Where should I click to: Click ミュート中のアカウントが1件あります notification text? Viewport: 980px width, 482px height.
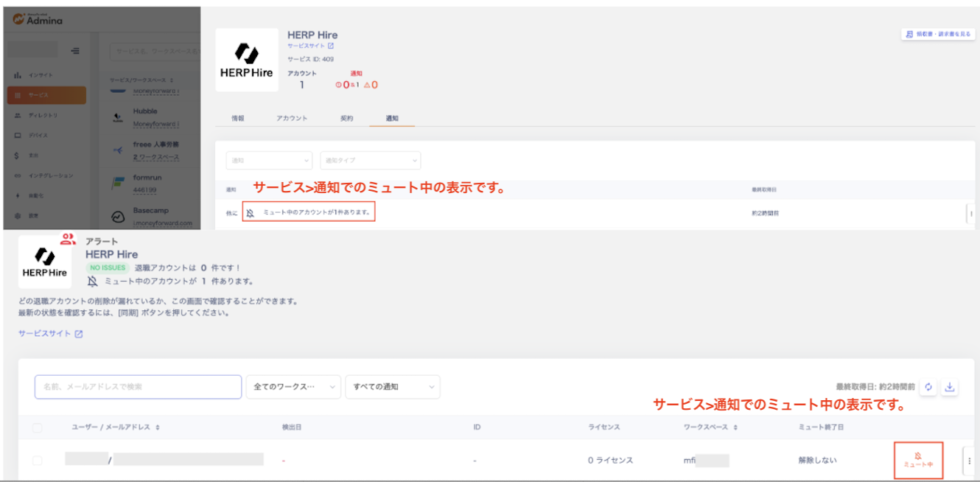[317, 213]
